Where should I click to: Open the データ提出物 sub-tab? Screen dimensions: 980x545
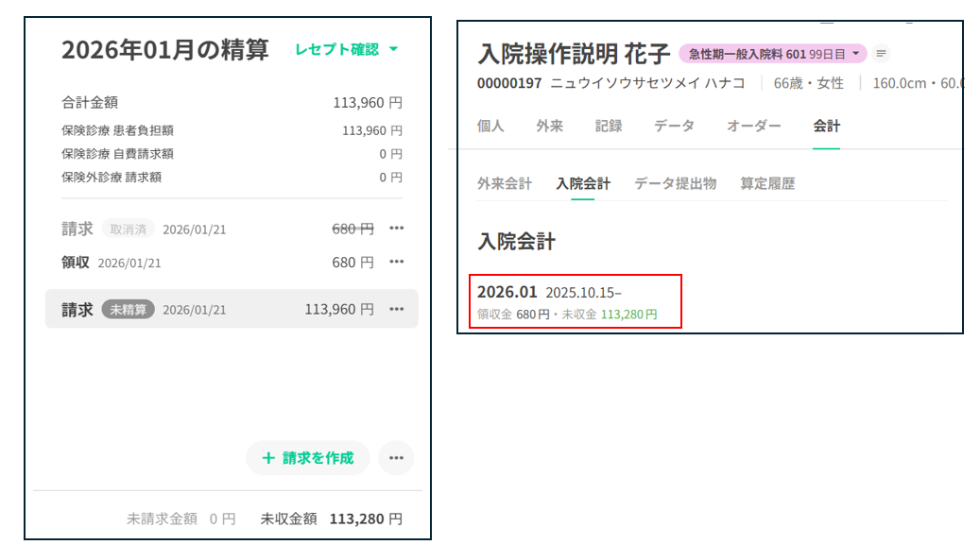tap(675, 184)
